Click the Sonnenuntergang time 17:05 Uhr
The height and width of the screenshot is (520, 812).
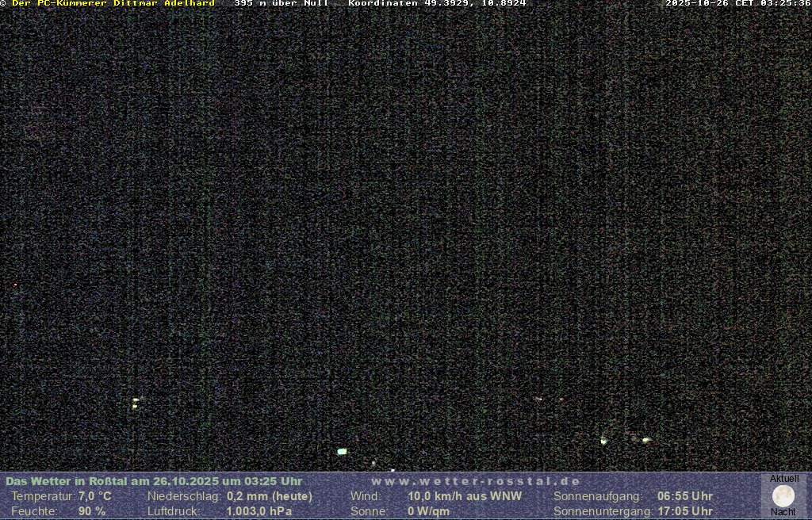tap(684, 511)
